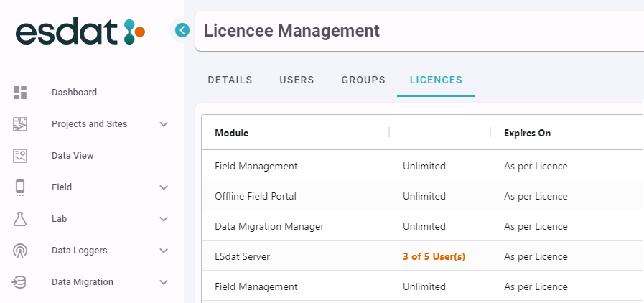Click the Dashboard grid icon
Screen dimensions: 644x303
tap(19, 93)
